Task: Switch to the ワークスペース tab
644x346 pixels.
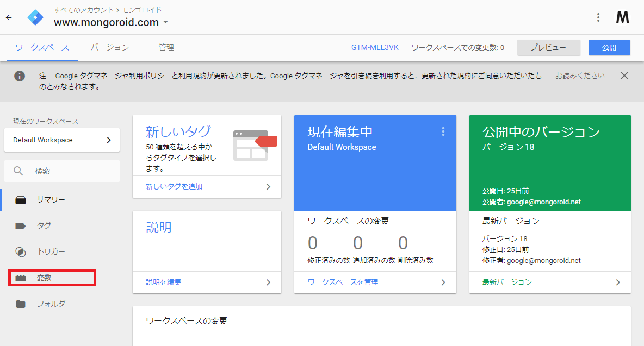Action: coord(42,47)
